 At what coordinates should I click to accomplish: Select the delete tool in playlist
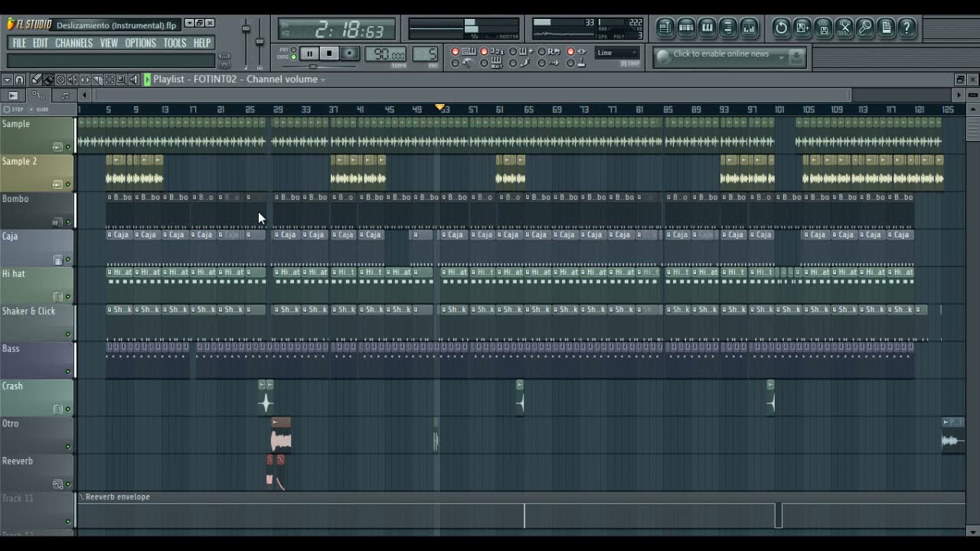coord(60,80)
